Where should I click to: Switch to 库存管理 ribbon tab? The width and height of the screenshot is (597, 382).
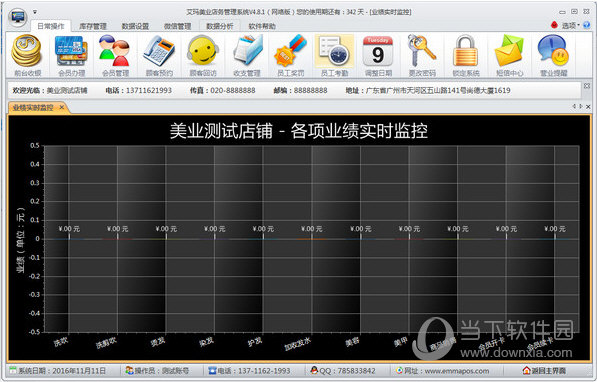pyautogui.click(x=93, y=26)
